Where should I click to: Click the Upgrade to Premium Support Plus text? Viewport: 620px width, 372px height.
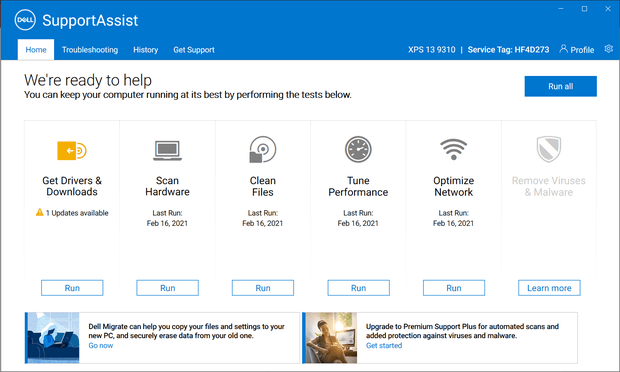pyautogui.click(x=462, y=331)
